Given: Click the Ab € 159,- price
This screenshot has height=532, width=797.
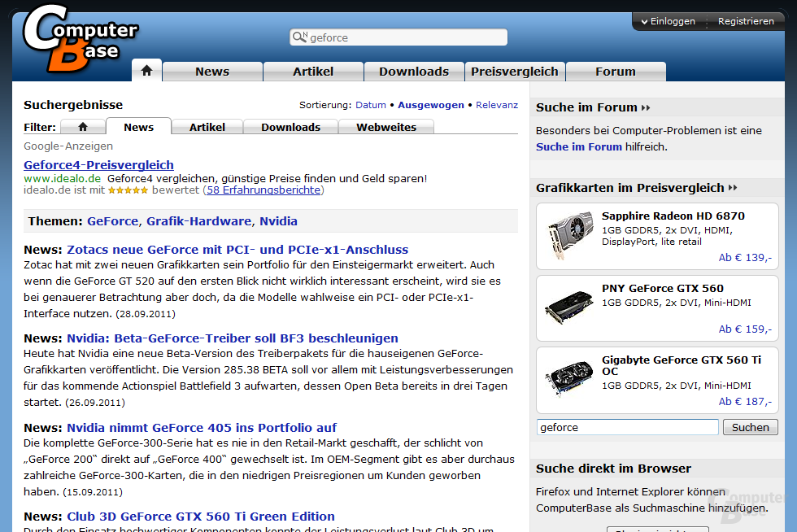Looking at the screenshot, I should point(745,329).
